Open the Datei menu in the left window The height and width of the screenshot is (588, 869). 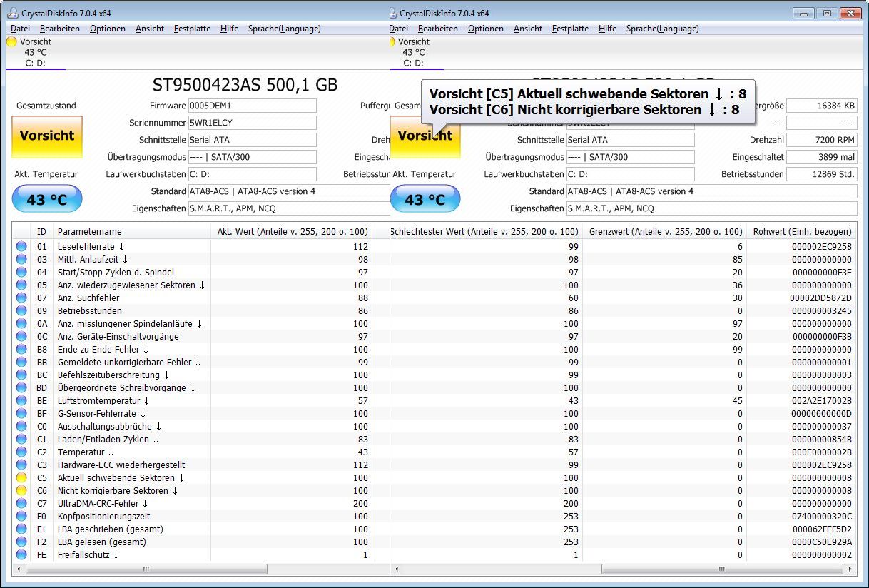pyautogui.click(x=21, y=29)
